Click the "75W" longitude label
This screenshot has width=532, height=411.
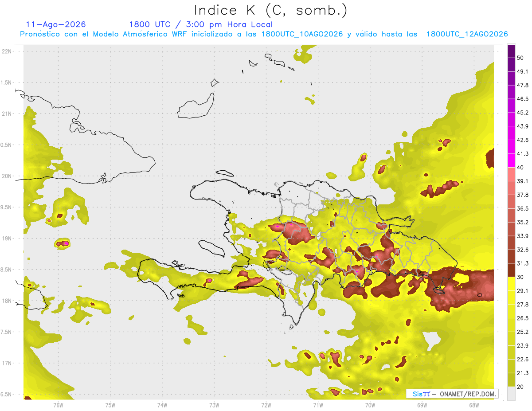(x=110, y=405)
